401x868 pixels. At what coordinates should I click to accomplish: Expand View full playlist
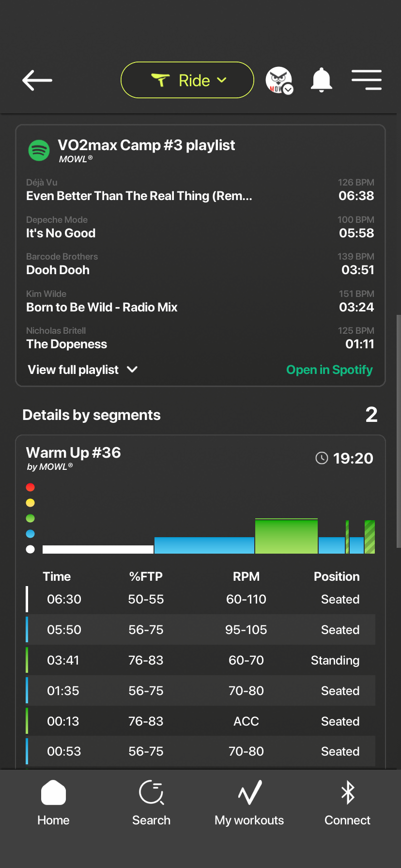[83, 370]
